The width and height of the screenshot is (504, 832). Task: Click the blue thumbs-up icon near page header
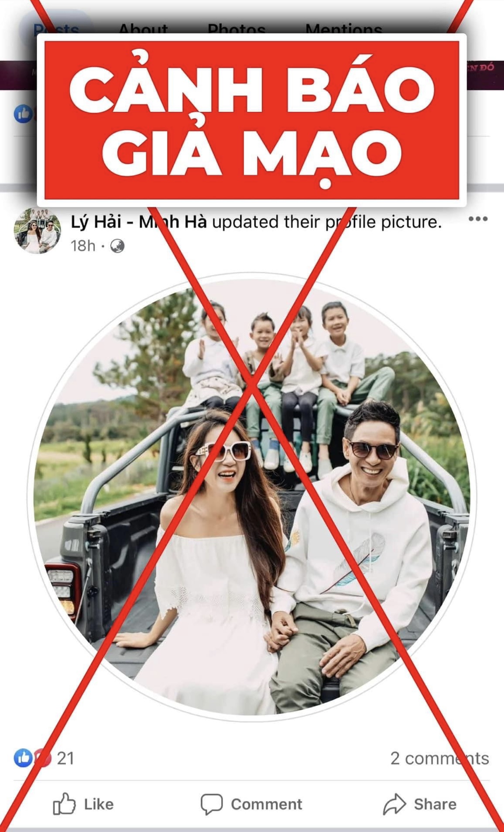coord(23,114)
